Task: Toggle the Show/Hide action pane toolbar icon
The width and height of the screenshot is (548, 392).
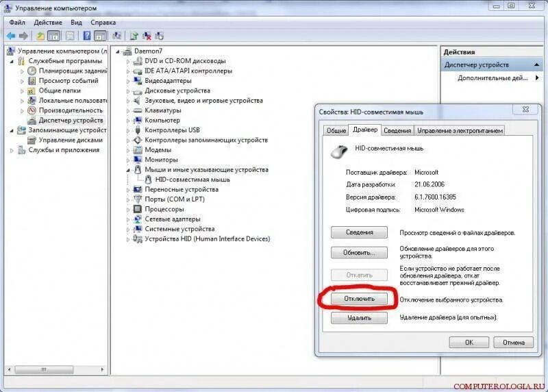Action: 100,36
